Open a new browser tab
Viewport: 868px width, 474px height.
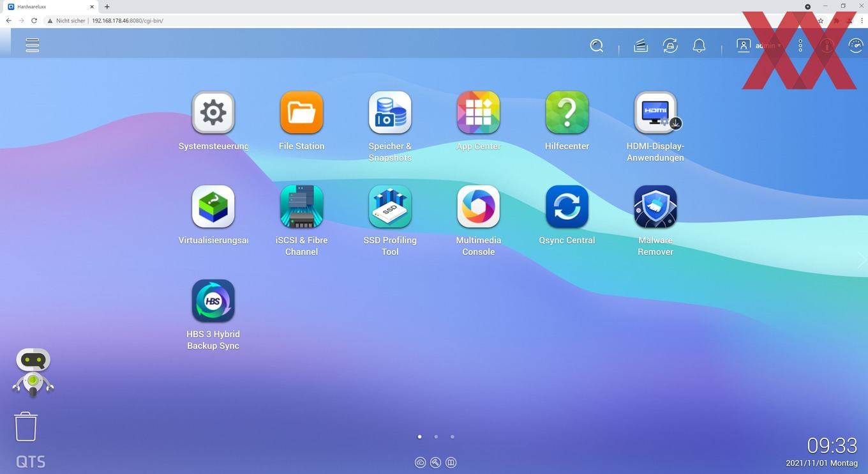[x=107, y=6]
